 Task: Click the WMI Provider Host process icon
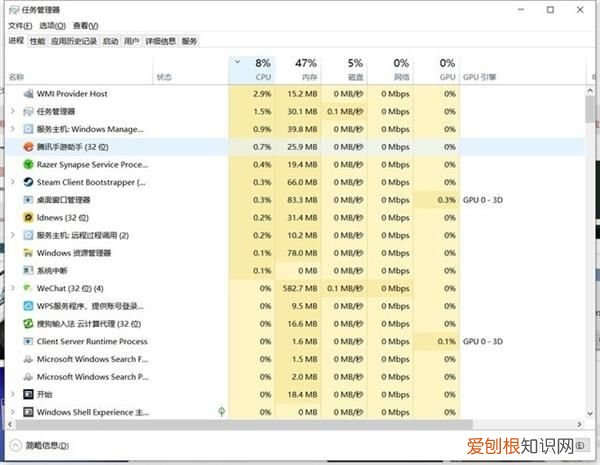click(28, 94)
